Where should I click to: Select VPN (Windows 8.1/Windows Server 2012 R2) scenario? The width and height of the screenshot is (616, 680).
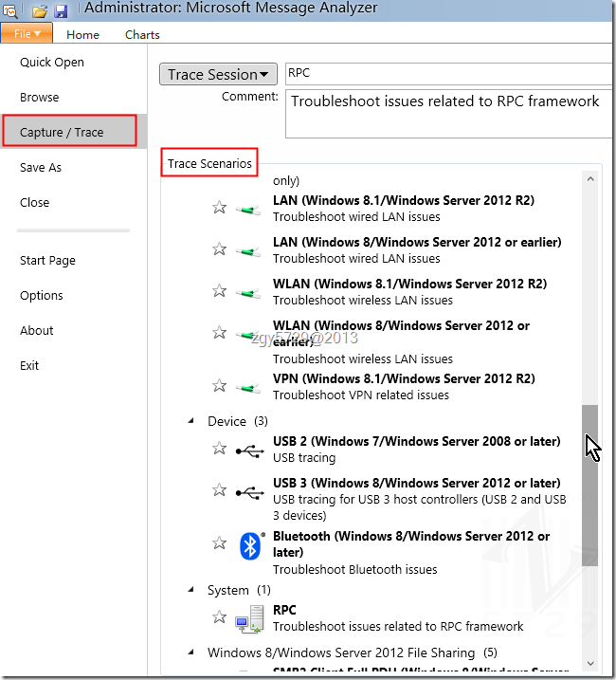click(x=404, y=378)
